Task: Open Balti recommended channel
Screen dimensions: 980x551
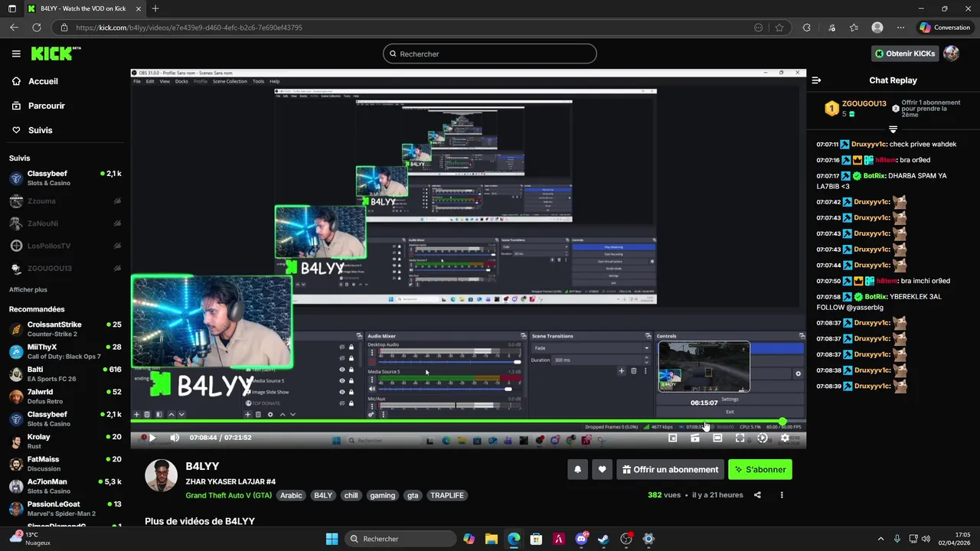Action: [x=65, y=373]
